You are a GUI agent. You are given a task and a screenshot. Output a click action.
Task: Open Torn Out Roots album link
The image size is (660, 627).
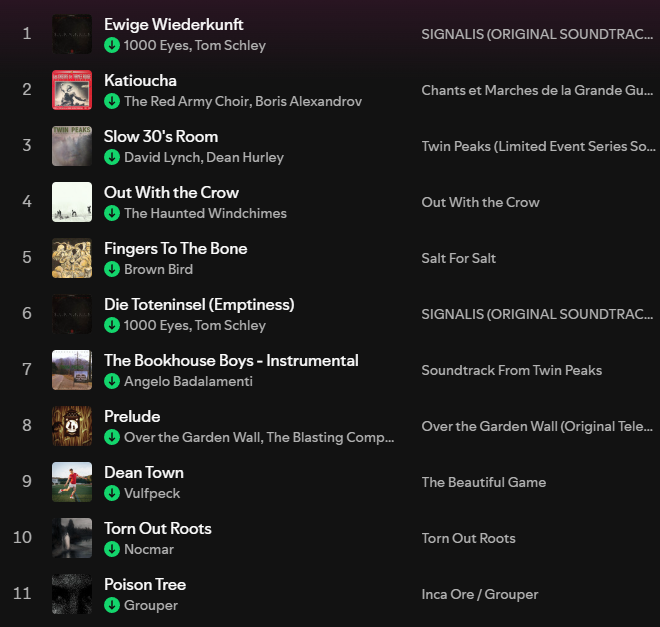[468, 538]
